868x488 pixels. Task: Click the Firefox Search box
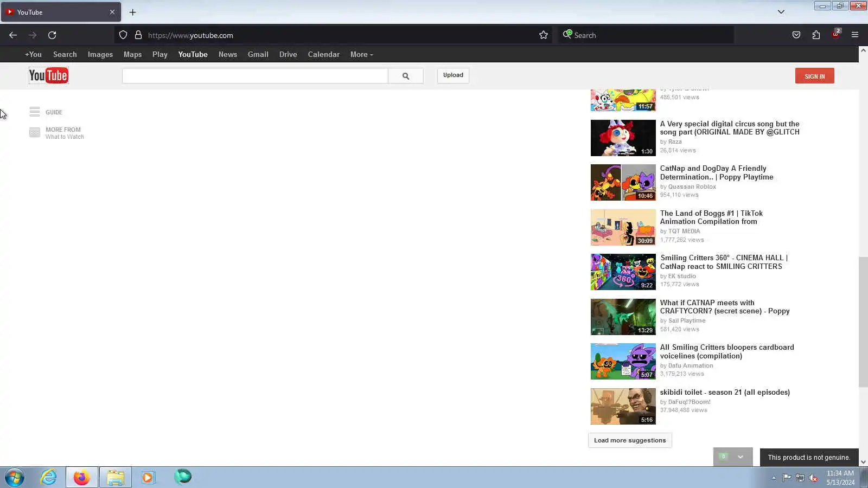646,35
